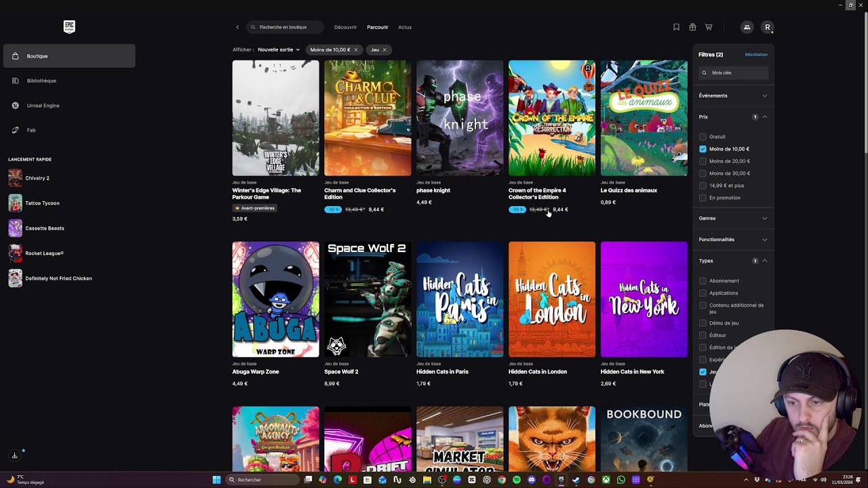Open Spotify from the taskbar

(x=517, y=480)
